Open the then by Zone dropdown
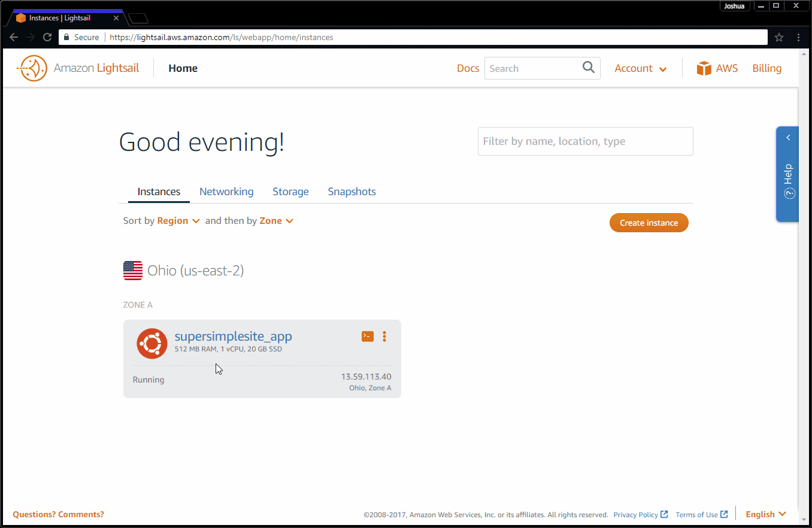 (x=276, y=221)
